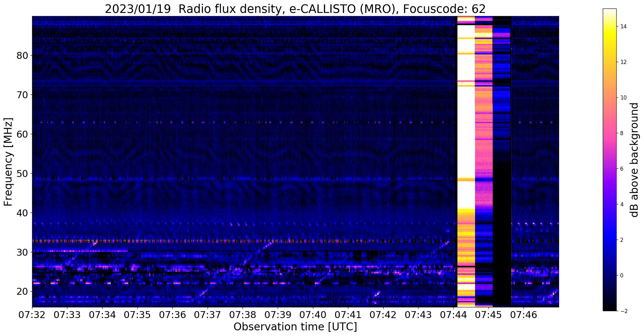Click the 07:43 time tick label

pyautogui.click(x=418, y=315)
